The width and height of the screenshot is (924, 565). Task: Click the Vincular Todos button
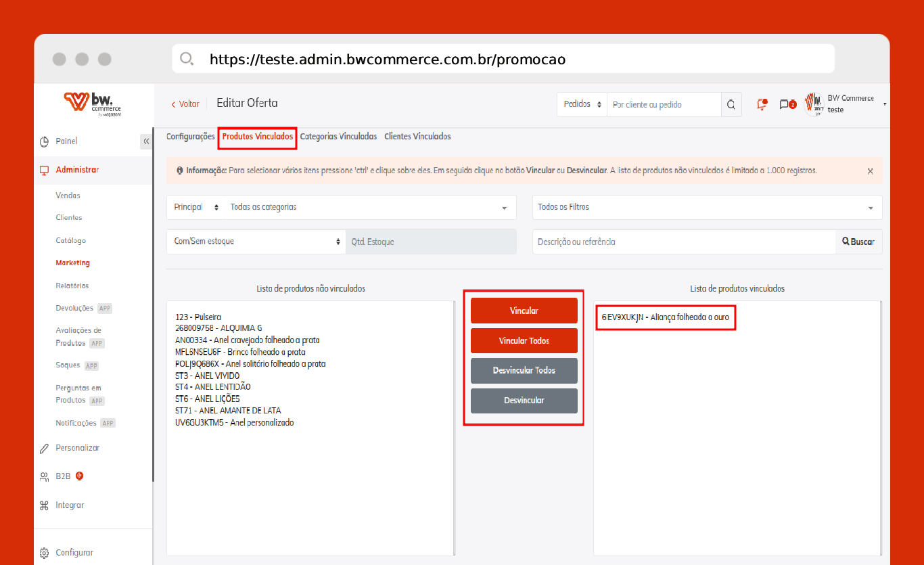click(524, 341)
